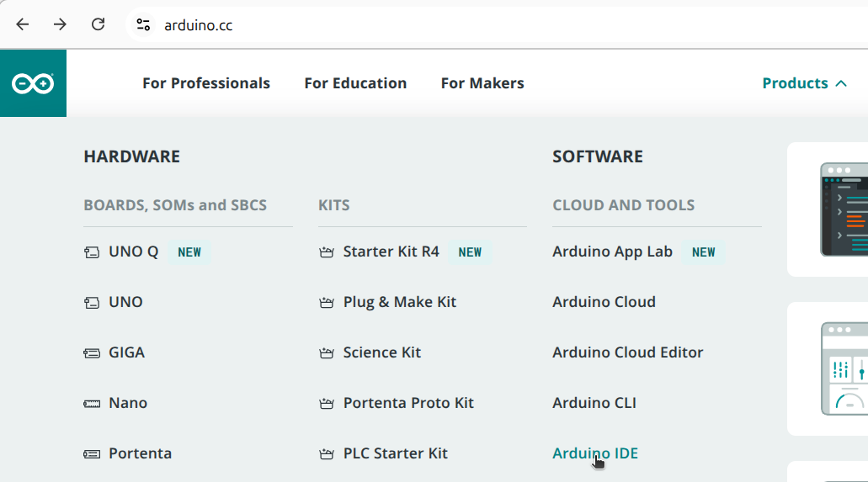Click the kit icon beside Plug & Make Kit
This screenshot has width=868, height=482.
(327, 303)
